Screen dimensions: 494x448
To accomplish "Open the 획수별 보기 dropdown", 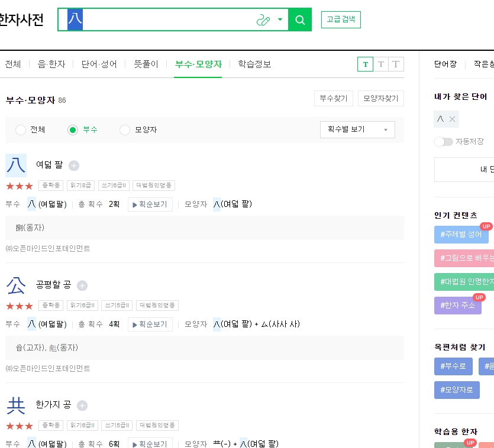I will tap(357, 129).
